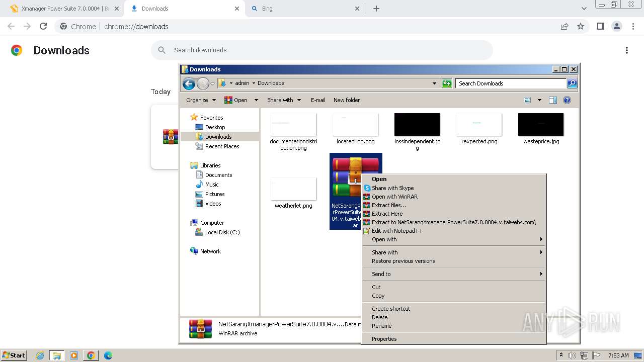Open the Documents library
Screen dimensions: 644x362
(x=218, y=175)
